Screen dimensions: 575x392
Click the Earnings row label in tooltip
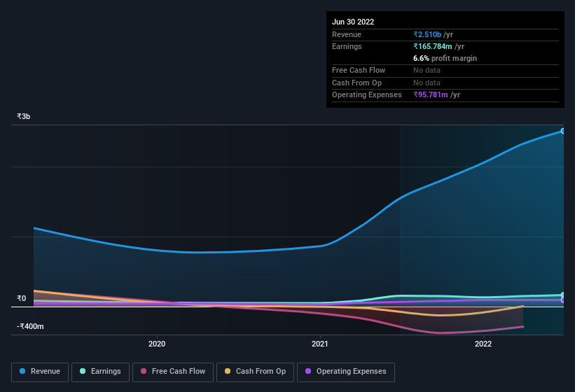(347, 46)
